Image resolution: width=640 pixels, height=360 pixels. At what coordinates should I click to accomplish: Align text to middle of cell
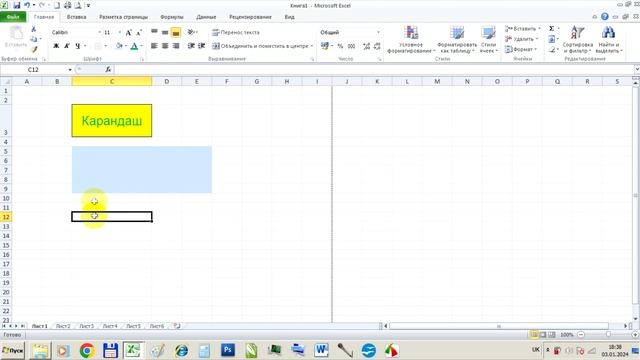pos(165,32)
